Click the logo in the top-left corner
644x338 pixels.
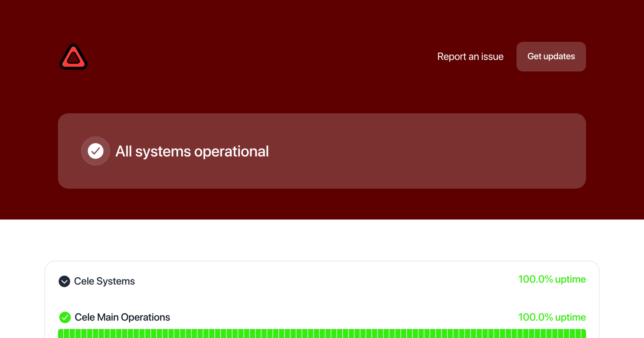[x=73, y=57]
